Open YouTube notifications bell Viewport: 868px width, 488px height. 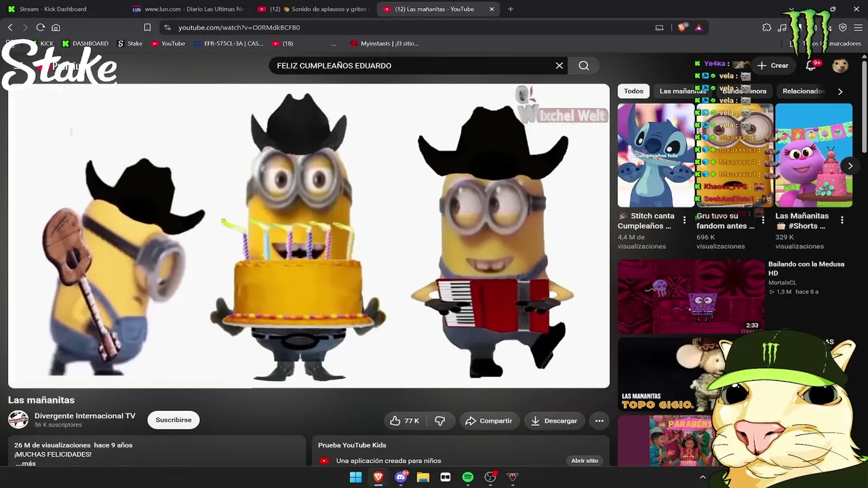tap(811, 66)
